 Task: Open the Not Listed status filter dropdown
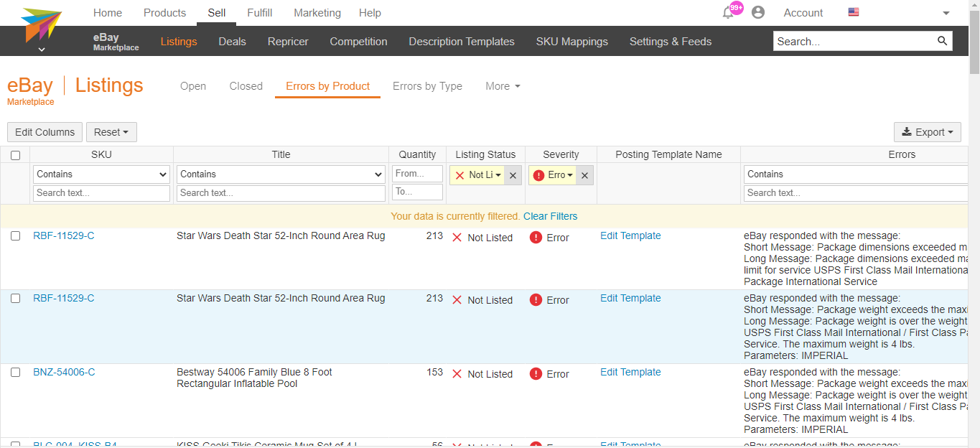click(x=477, y=175)
